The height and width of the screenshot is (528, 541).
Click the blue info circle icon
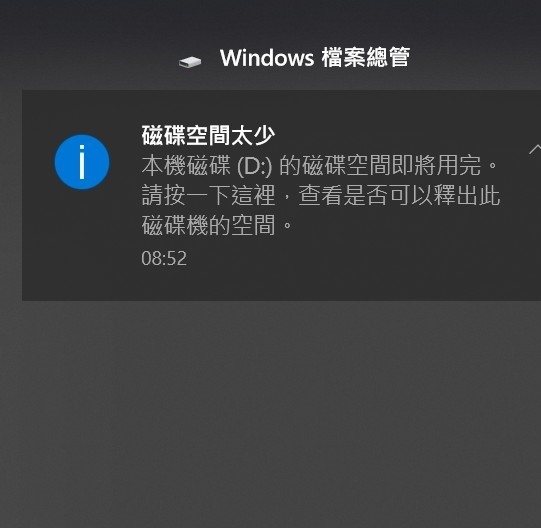[x=82, y=162]
